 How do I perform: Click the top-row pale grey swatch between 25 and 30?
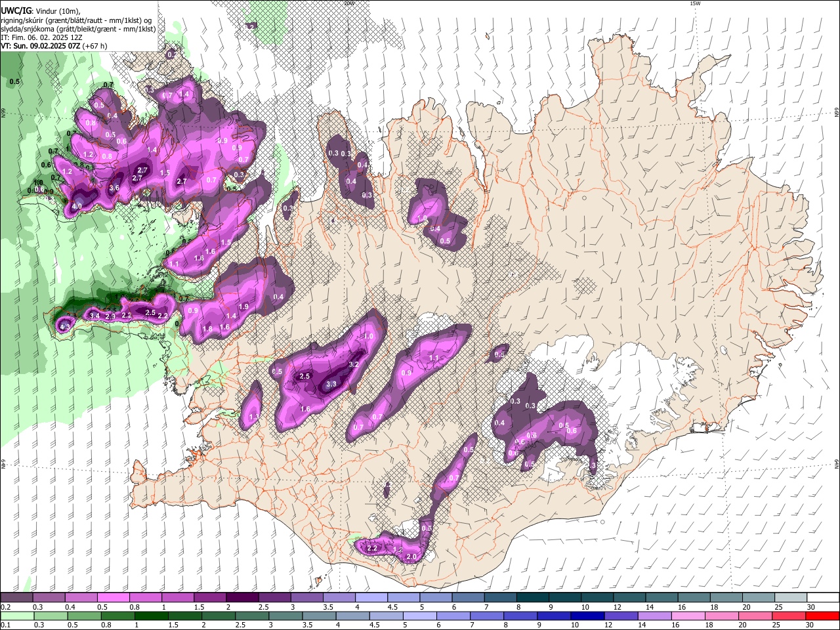pos(791,598)
